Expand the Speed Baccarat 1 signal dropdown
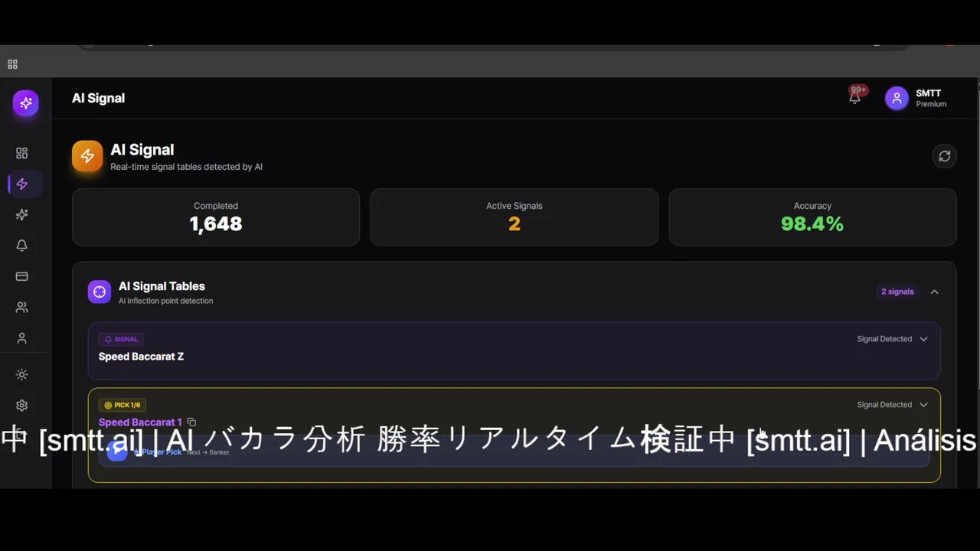Screen dimensions: 980x551 pyautogui.click(x=923, y=405)
